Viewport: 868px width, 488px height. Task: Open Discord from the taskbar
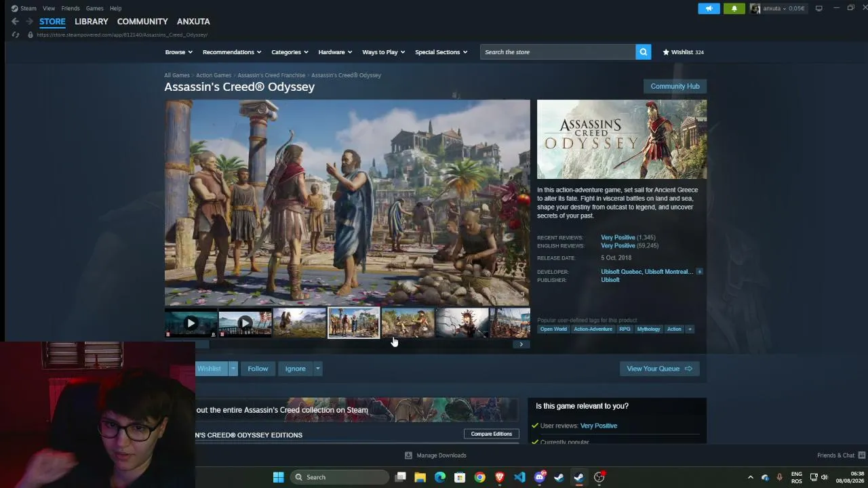[x=540, y=477]
